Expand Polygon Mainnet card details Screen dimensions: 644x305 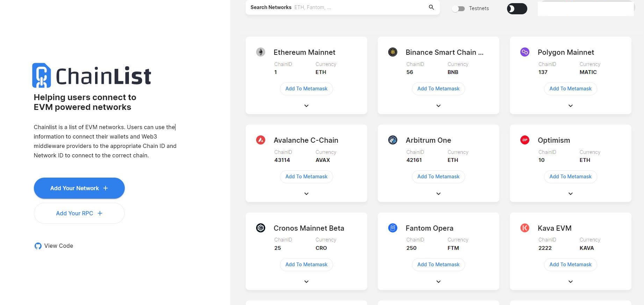571,106
